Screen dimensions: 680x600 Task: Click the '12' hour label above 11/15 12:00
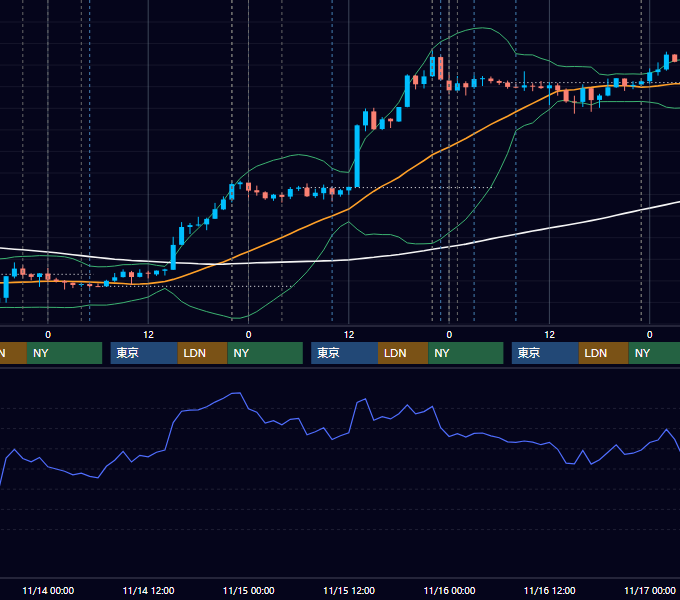(x=349, y=335)
